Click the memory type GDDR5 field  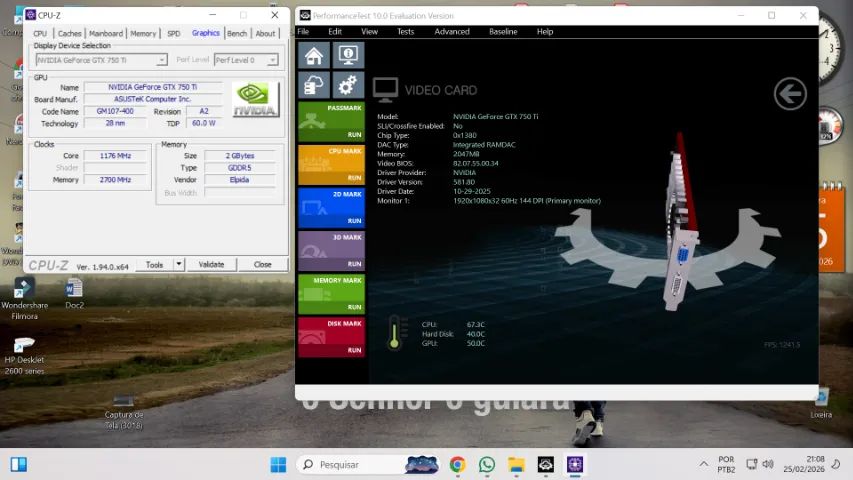click(239, 168)
